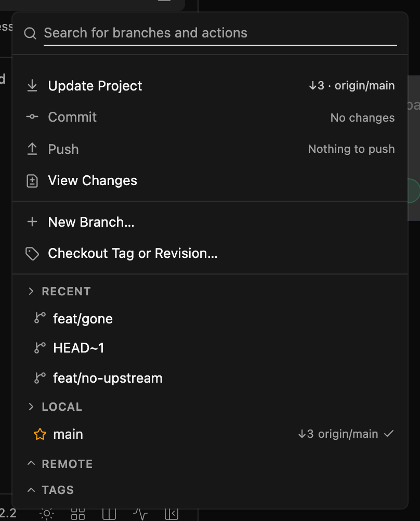Screen dimensions: 420x521
Task: Click the View Changes diff file icon
Action: tap(32, 181)
